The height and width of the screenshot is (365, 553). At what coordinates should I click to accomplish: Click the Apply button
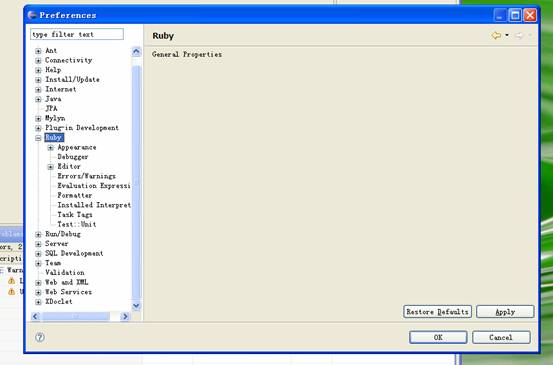[x=505, y=312]
